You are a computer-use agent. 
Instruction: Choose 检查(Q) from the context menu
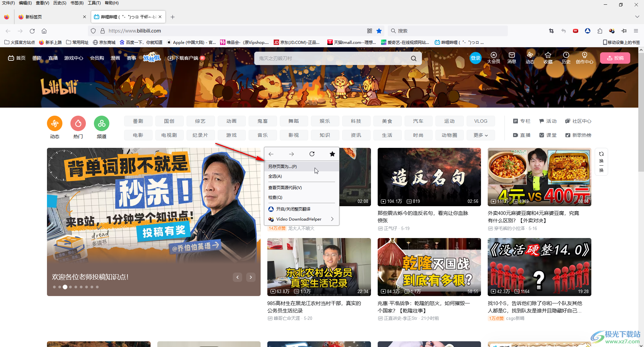(x=302, y=197)
